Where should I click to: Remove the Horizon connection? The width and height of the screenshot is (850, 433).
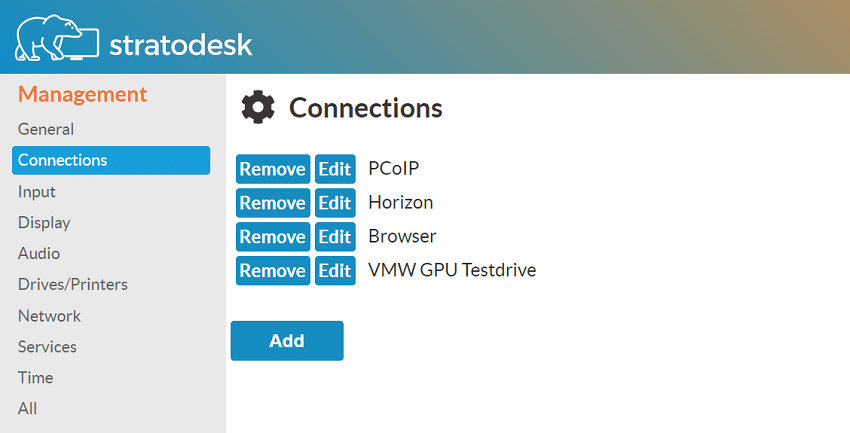[x=273, y=203]
